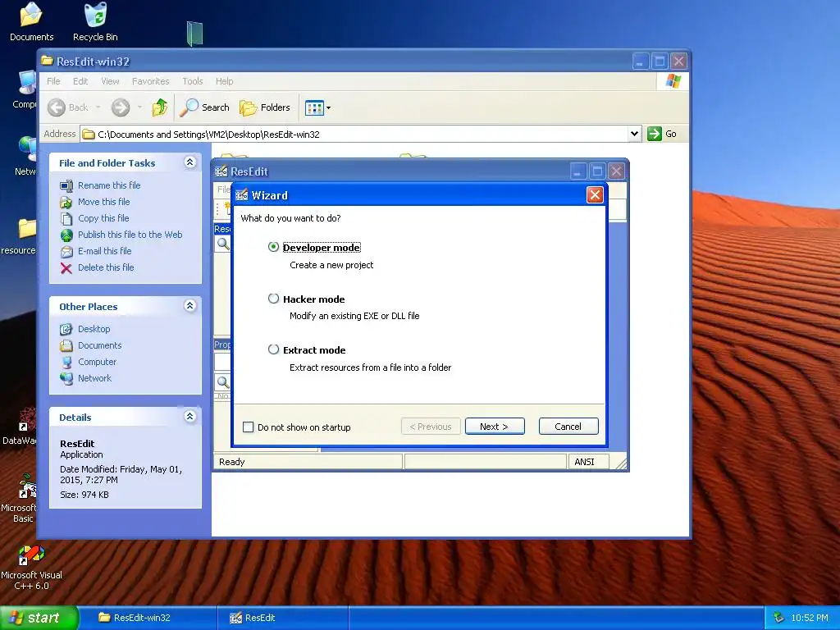
Task: Open the Tools menu in Explorer
Action: [x=192, y=81]
